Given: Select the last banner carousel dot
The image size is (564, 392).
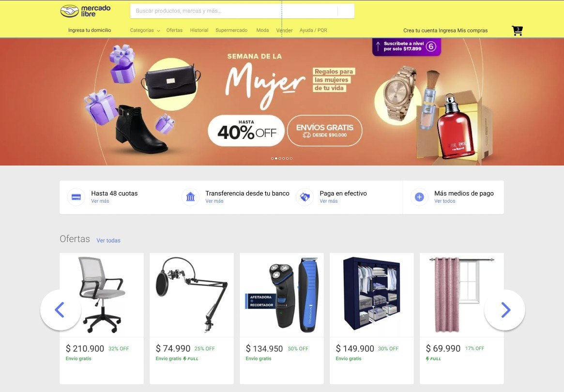Looking at the screenshot, I should click(291, 158).
